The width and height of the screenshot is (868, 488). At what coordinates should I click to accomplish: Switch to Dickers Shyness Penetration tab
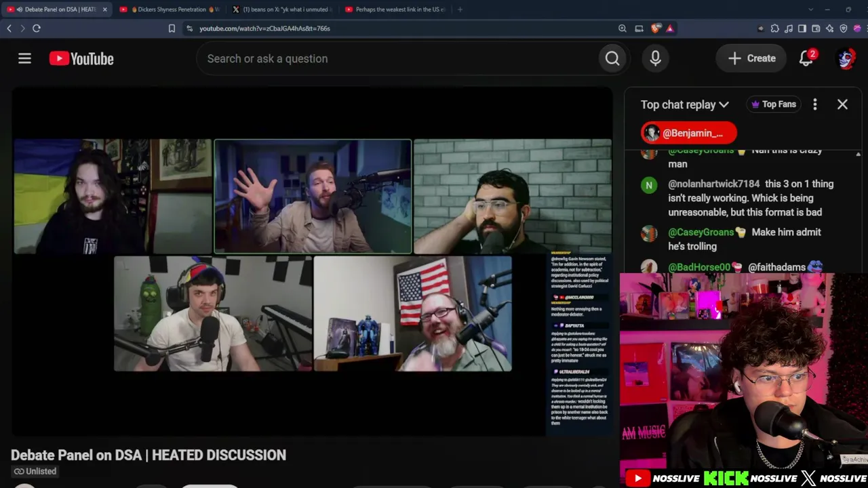pos(170,9)
